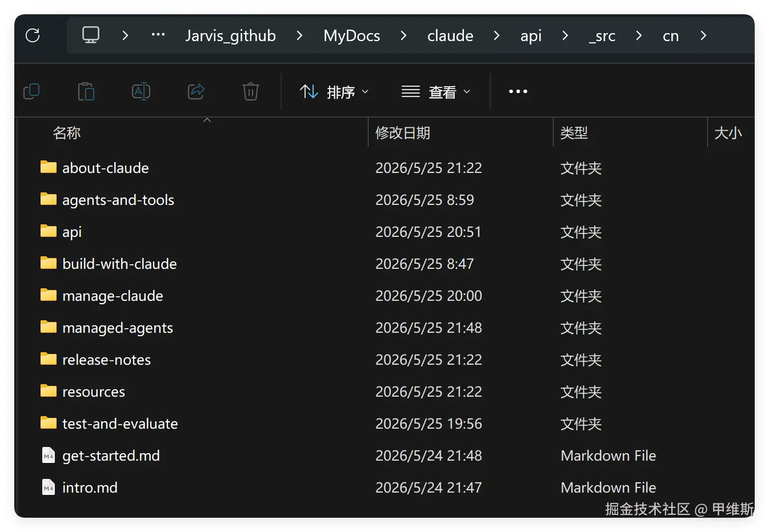This screenshot has width=769, height=532.
Task: Sort by 类型 column header
Action: [x=574, y=133]
